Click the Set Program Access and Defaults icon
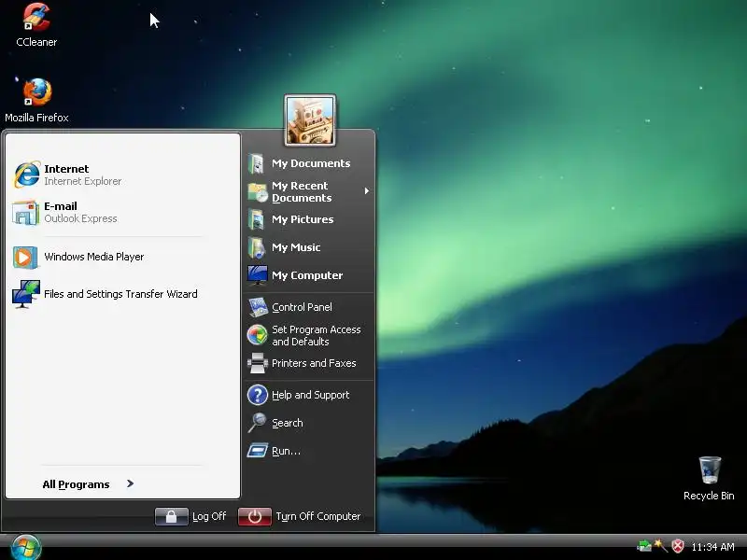The width and height of the screenshot is (747, 560). (x=258, y=335)
